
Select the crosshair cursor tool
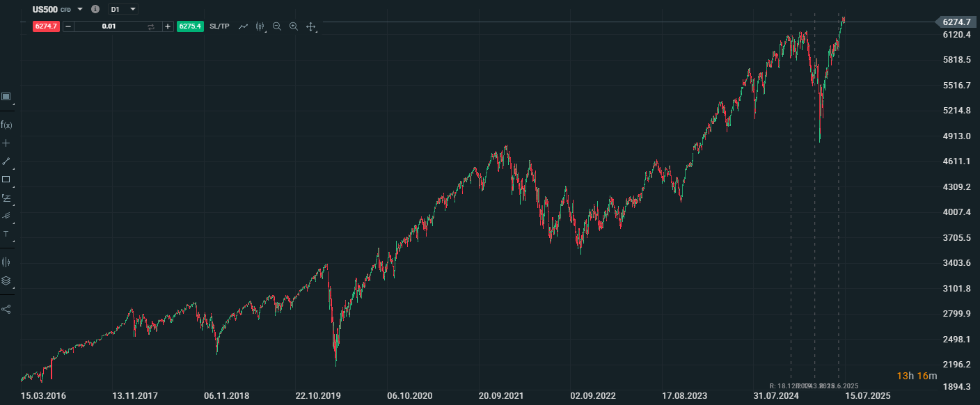tap(6, 143)
